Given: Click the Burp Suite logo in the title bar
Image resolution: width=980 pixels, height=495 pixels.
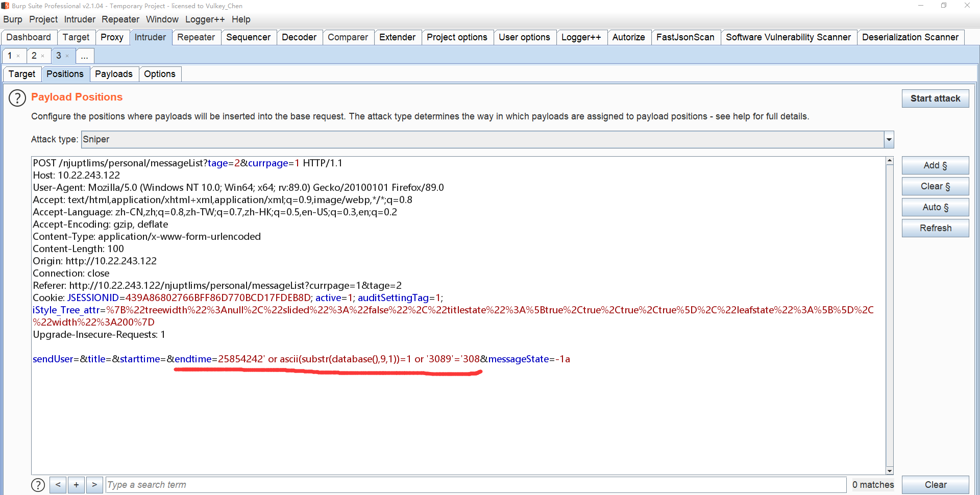Looking at the screenshot, I should click(x=5, y=6).
